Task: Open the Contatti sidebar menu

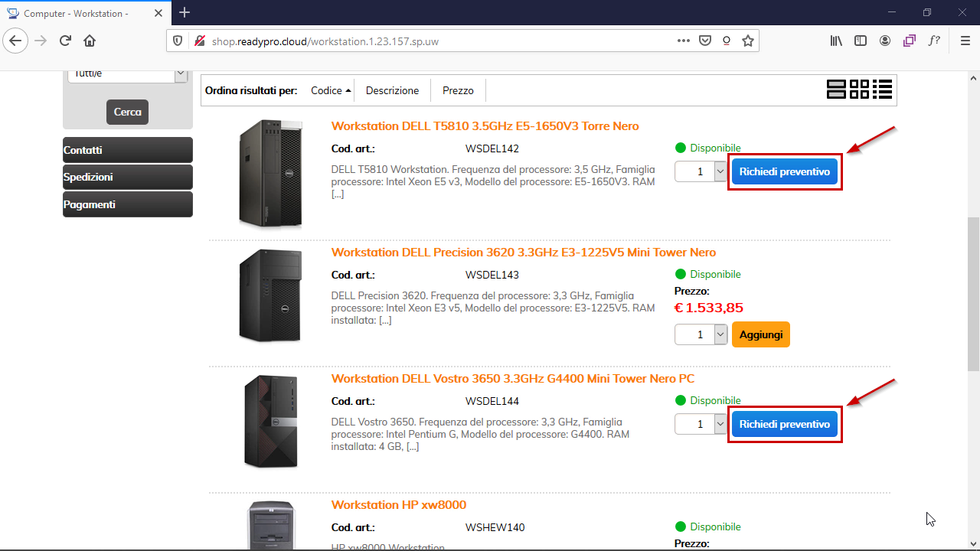Action: pos(128,150)
